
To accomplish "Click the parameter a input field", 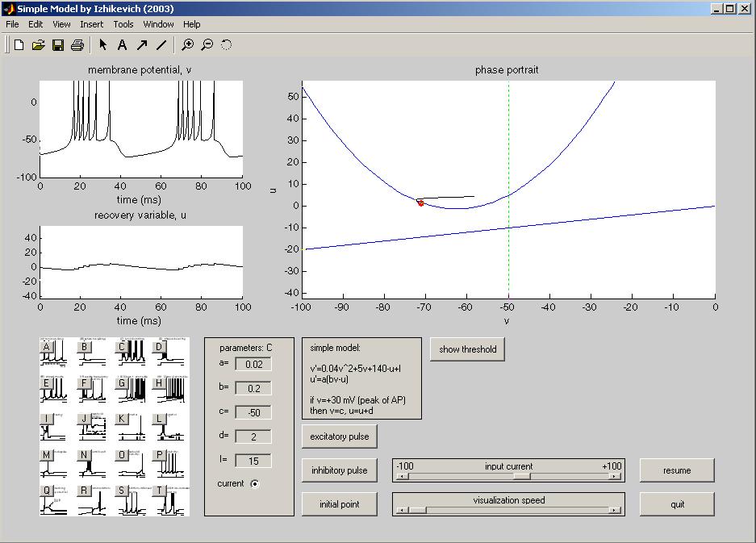I will [x=253, y=365].
